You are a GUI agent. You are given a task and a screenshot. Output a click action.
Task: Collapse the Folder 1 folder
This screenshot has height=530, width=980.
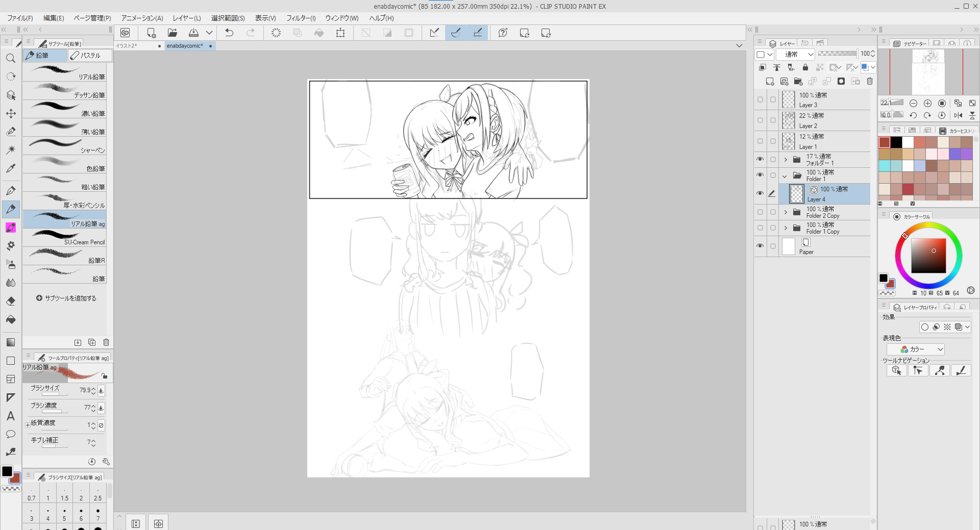[x=785, y=176]
